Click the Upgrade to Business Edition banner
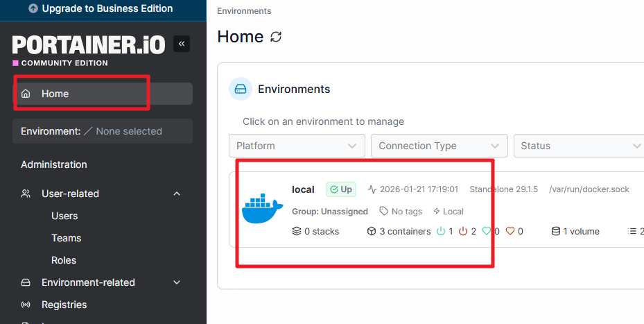Viewport: 644px width, 324px height. pyautogui.click(x=103, y=8)
